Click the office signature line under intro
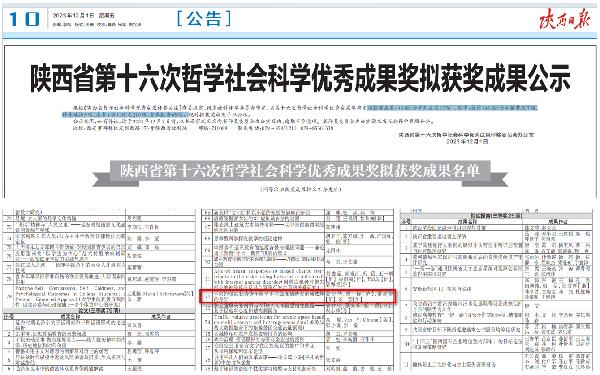 [466, 135]
